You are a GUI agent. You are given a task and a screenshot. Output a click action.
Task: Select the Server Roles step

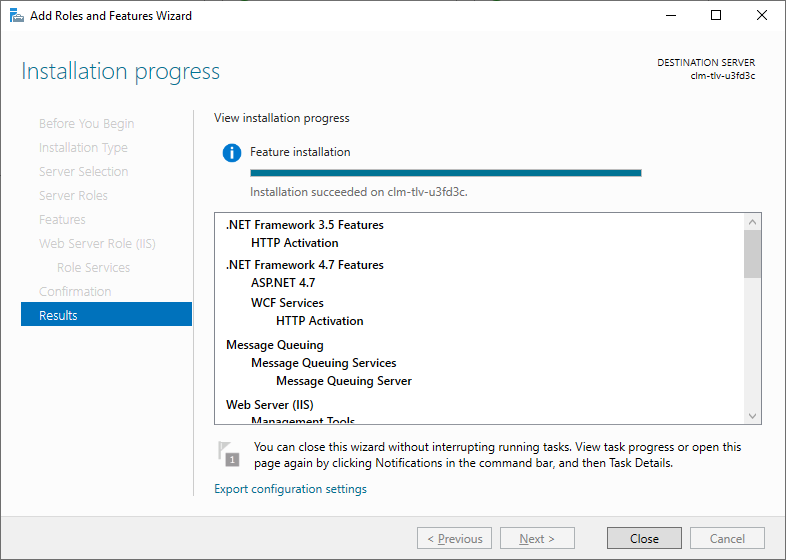click(x=73, y=196)
